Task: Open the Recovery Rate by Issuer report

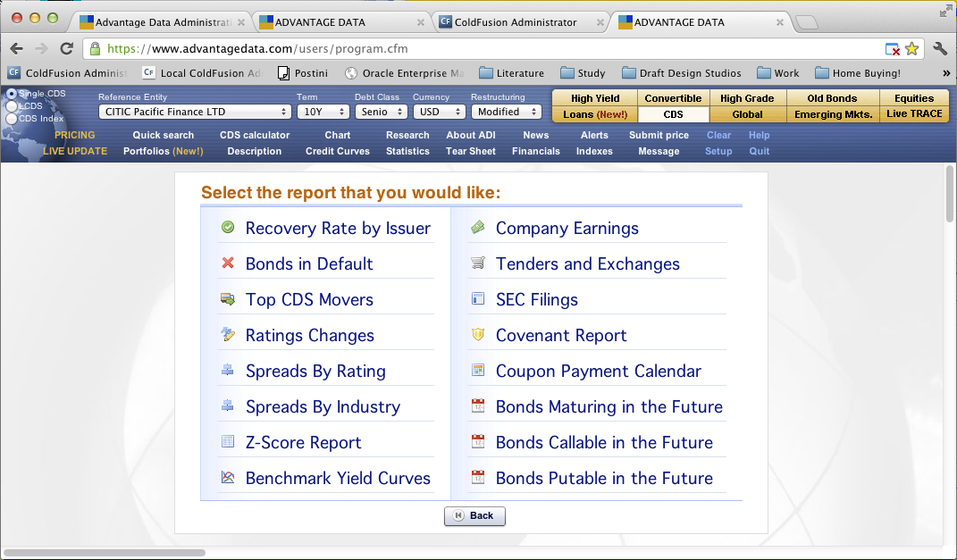Action: [338, 228]
